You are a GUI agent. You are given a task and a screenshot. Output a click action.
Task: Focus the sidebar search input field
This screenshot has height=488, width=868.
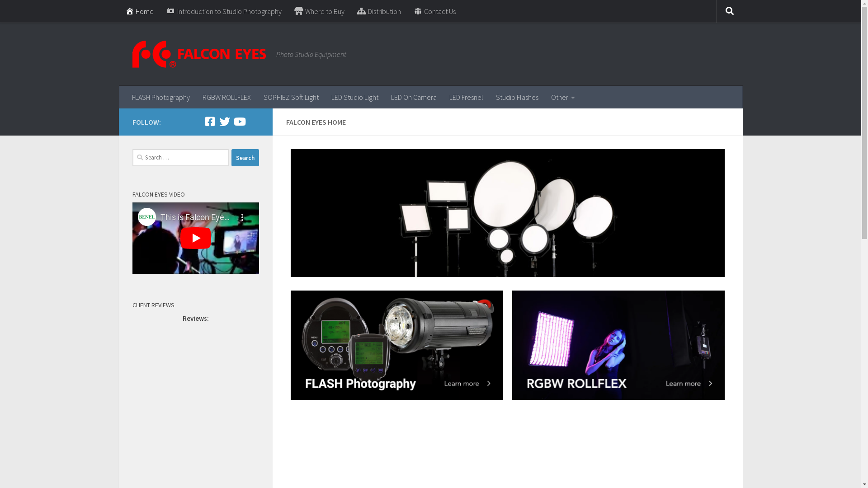(181, 158)
